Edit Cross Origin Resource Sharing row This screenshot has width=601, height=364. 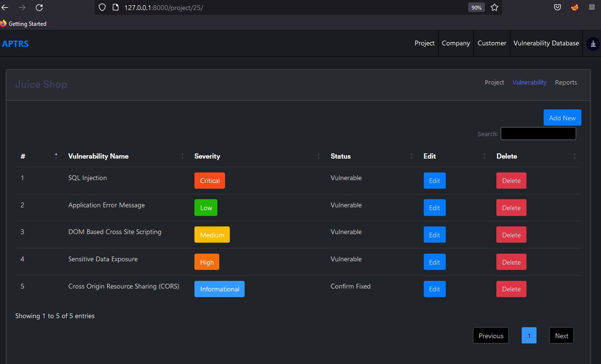tap(434, 289)
